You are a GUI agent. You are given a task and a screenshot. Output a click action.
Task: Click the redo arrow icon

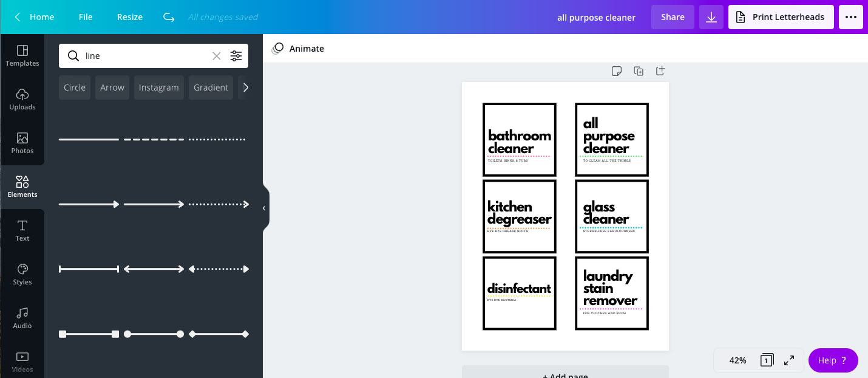[169, 17]
